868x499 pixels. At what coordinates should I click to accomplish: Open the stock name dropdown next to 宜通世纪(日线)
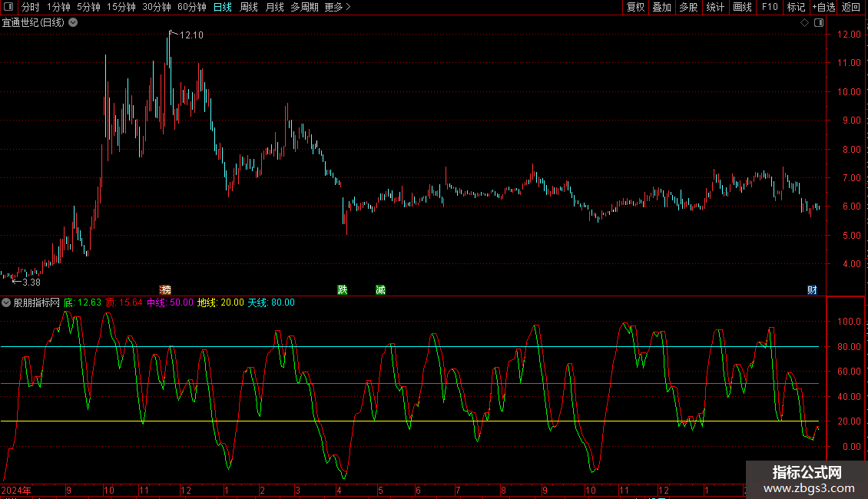[73, 23]
